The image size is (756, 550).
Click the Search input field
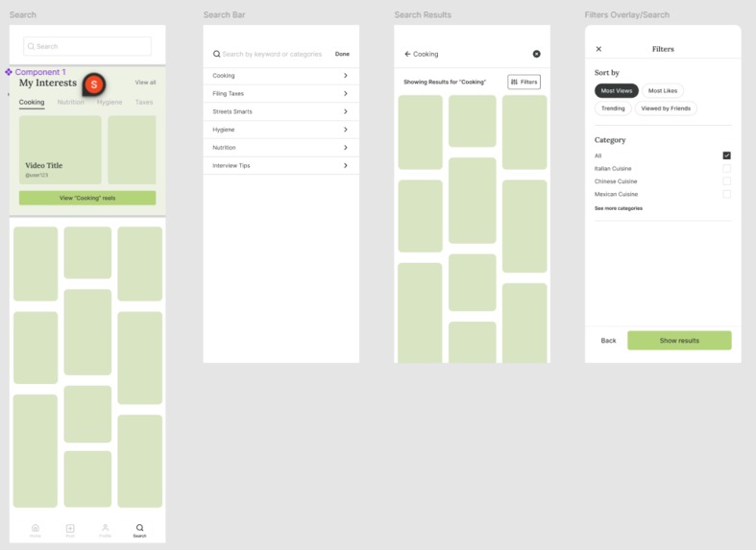click(x=87, y=46)
